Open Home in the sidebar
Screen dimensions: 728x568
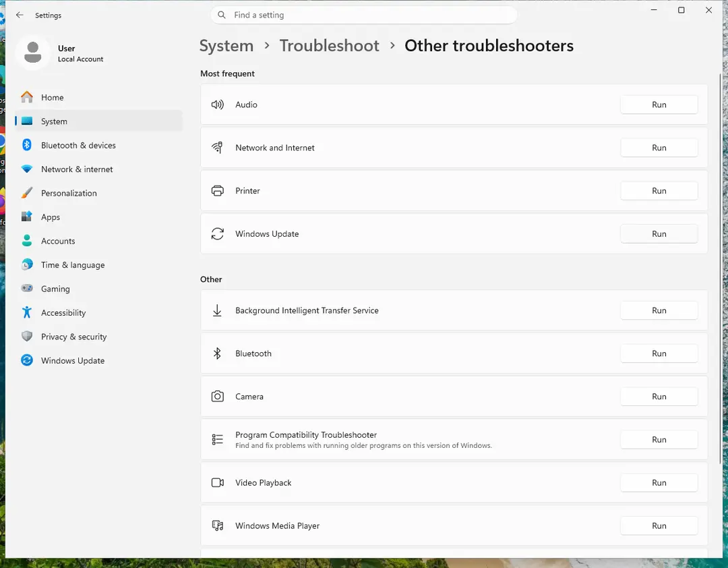pyautogui.click(x=98, y=97)
